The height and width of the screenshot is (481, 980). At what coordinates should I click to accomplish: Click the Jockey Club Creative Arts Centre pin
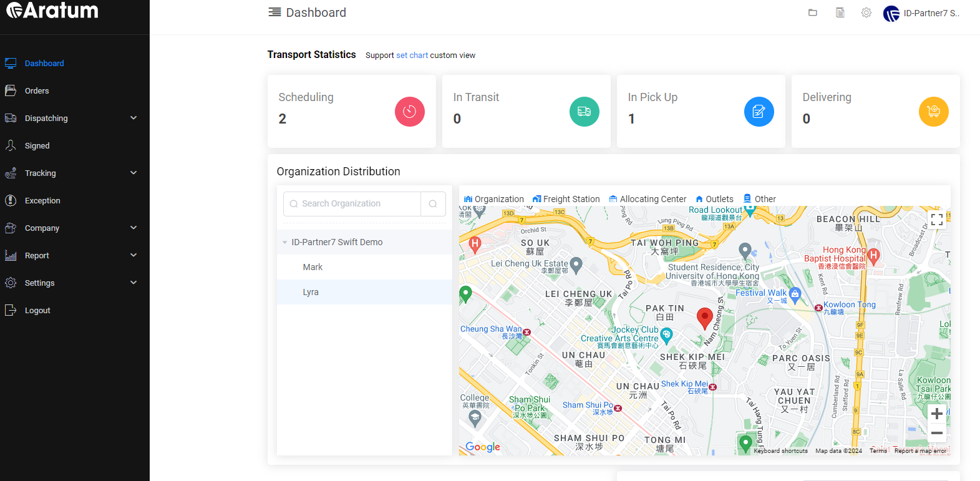667,336
